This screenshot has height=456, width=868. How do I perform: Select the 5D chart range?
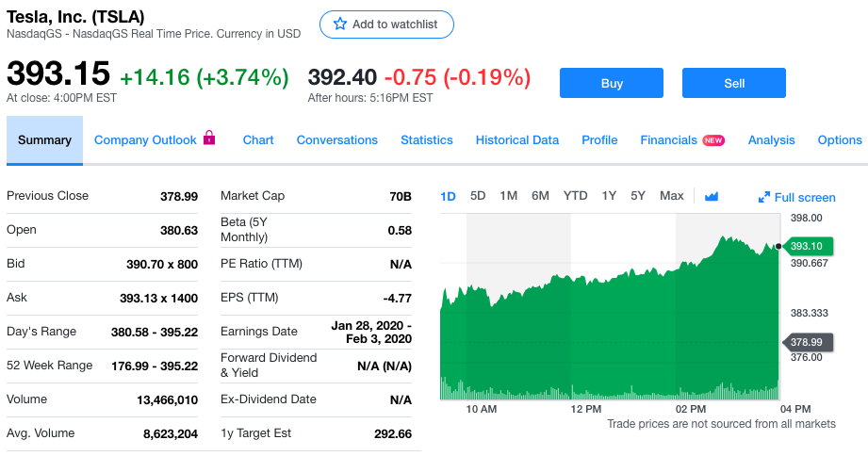[x=478, y=196]
